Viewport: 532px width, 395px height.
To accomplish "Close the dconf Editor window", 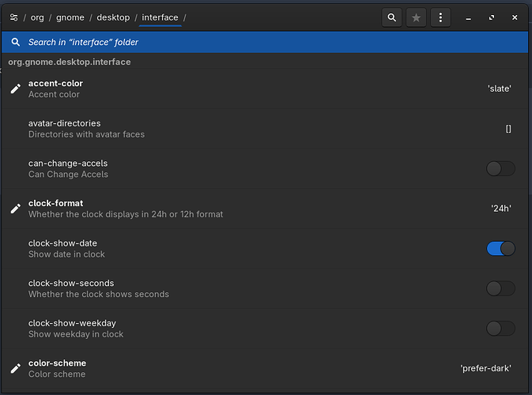I will pyautogui.click(x=515, y=17).
